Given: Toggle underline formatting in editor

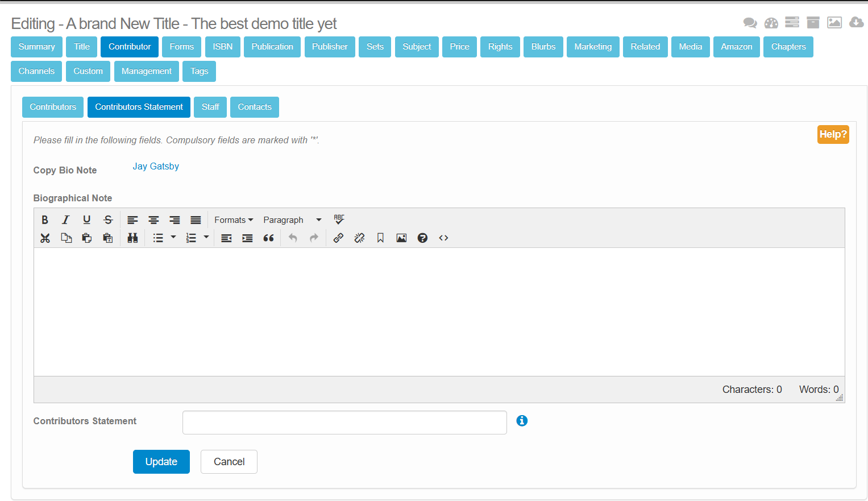Looking at the screenshot, I should click(x=87, y=220).
